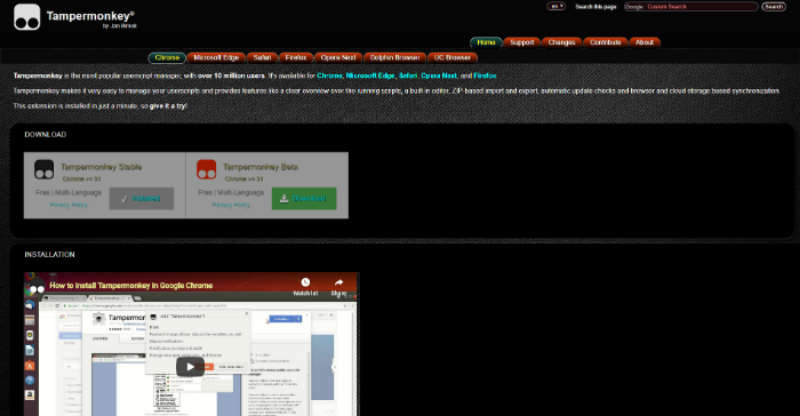
Task: Click the video Watch later clock icon
Action: coord(305,282)
